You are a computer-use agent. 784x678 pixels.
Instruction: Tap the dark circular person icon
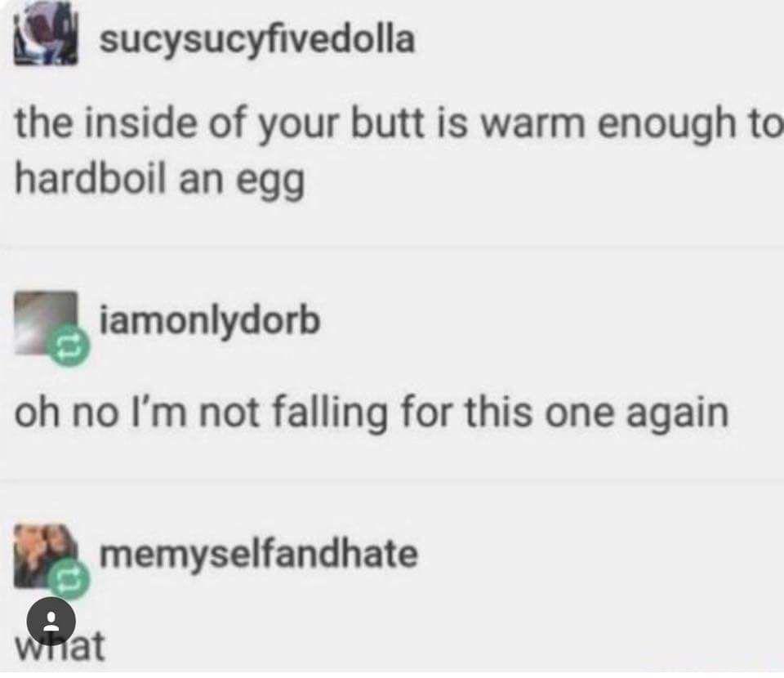[x=51, y=622]
